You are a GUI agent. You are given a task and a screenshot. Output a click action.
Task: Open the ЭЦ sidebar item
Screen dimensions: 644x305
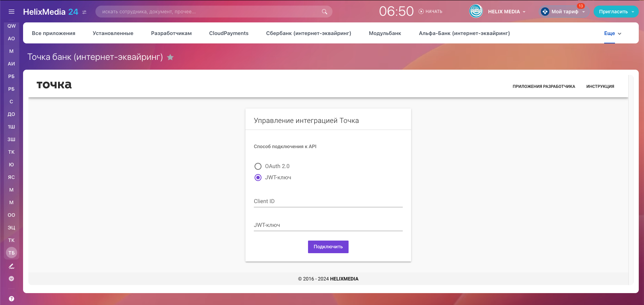[12, 228]
